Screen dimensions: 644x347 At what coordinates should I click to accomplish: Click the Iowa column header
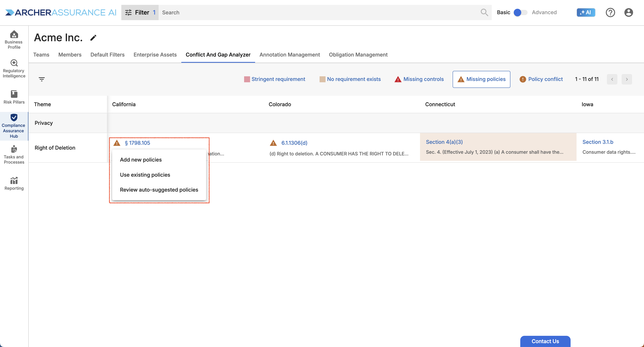[x=587, y=104]
